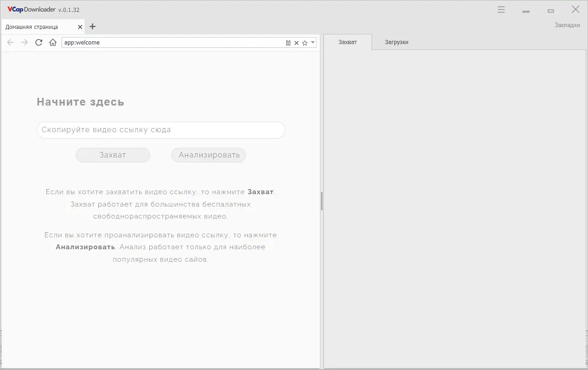This screenshot has width=588, height=370.
Task: Toggle the bookmark star in address bar
Action: [304, 42]
